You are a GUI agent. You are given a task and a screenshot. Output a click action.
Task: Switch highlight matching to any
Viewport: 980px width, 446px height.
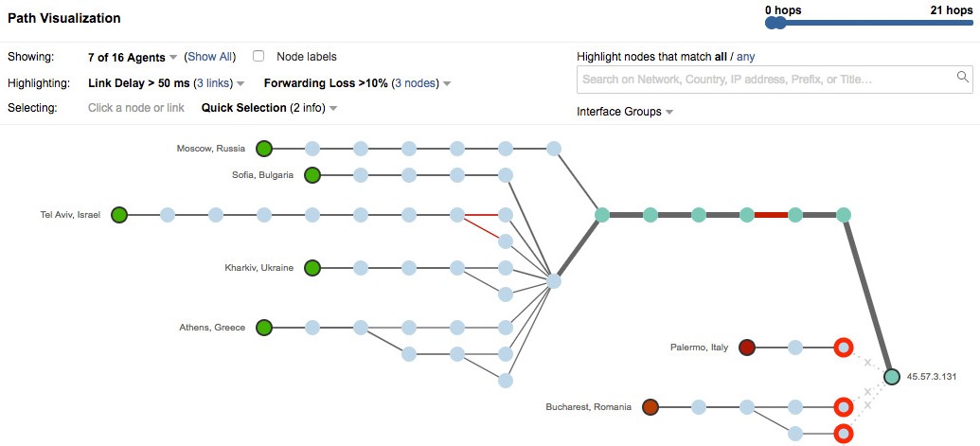point(745,56)
